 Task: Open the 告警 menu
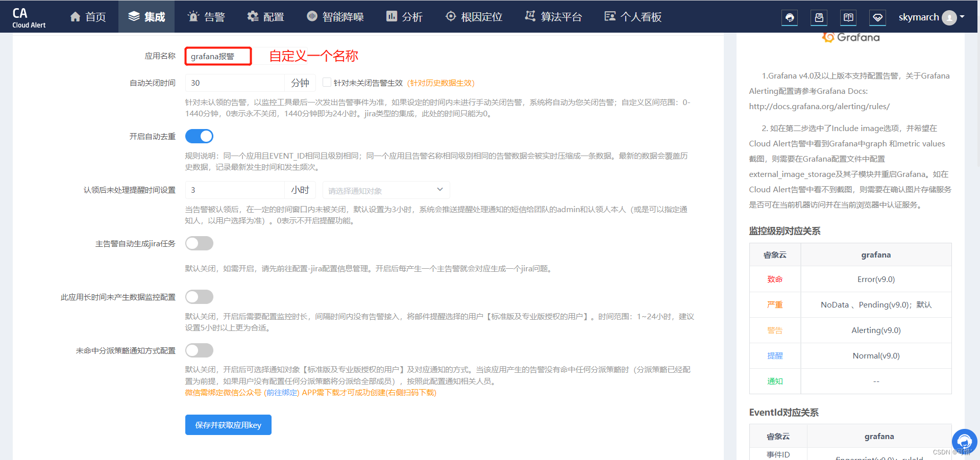click(206, 17)
